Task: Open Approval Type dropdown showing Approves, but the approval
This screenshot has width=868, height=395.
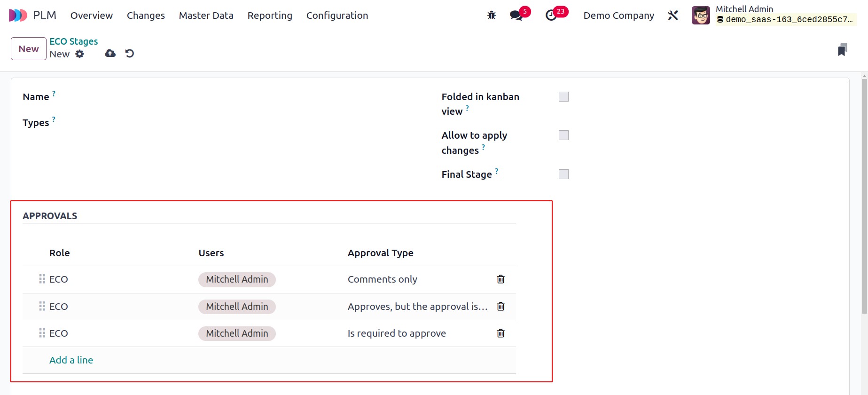Action: point(417,307)
